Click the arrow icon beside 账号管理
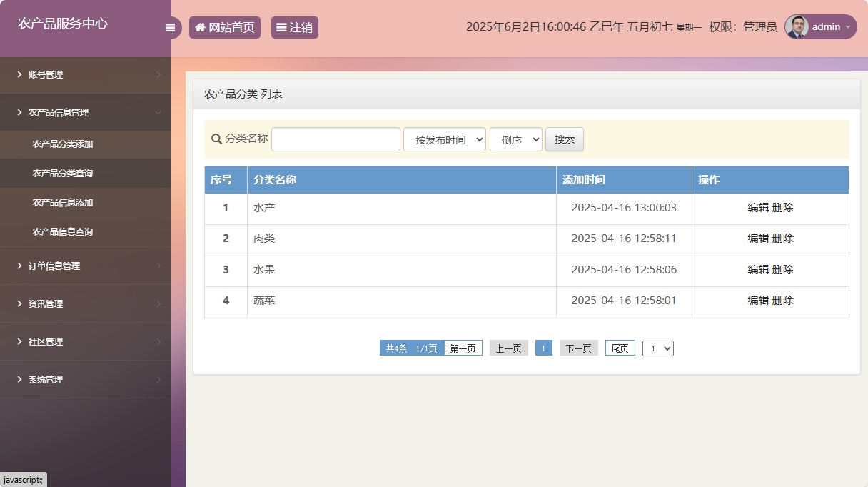868x487 pixels. coord(18,74)
